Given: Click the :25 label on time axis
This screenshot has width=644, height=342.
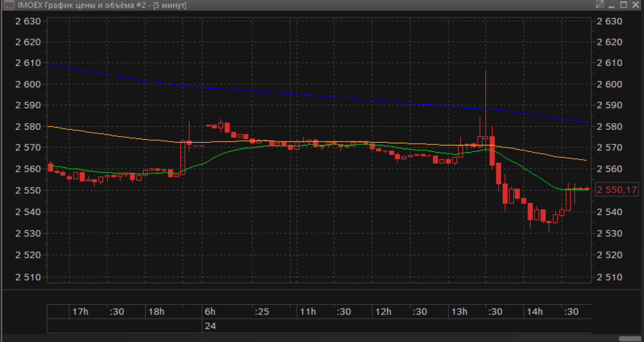Looking at the screenshot, I should pyautogui.click(x=262, y=312).
